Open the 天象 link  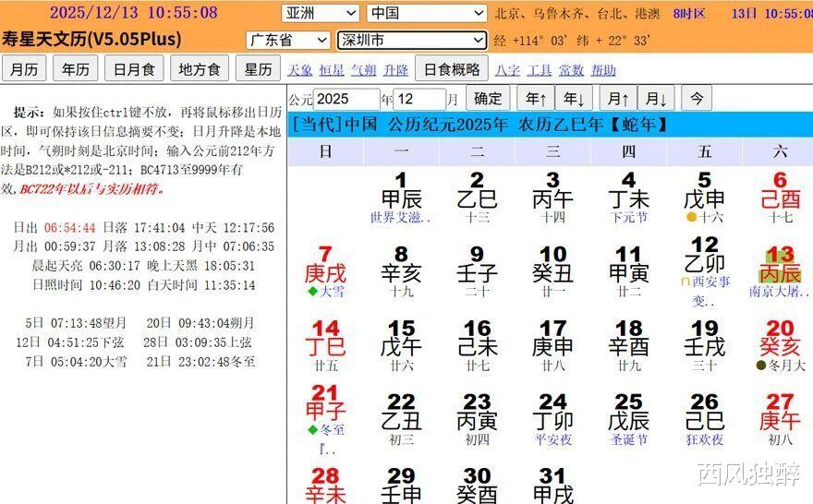click(x=300, y=70)
